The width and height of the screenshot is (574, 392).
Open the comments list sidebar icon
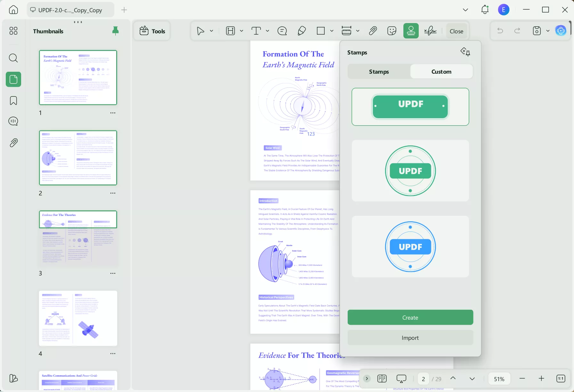pyautogui.click(x=13, y=121)
